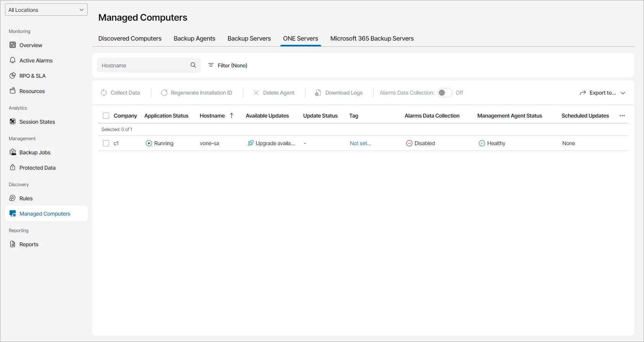
Task: Click the Delete Agent X icon
Action: coord(256,93)
